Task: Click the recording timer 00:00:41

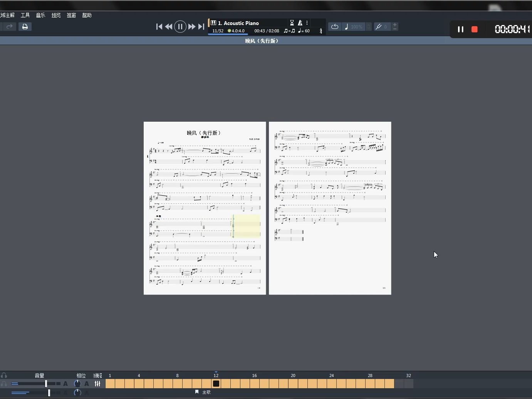Action: (x=512, y=29)
